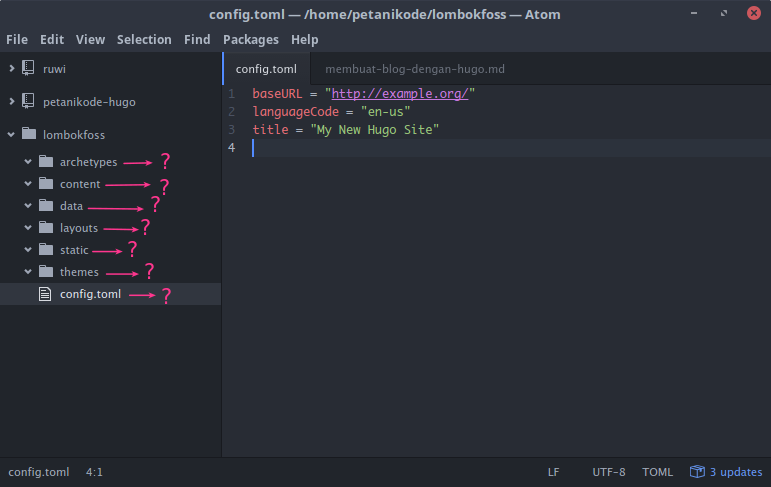Click line number 3 in gutter
This screenshot has height=487, width=771.
coord(232,129)
